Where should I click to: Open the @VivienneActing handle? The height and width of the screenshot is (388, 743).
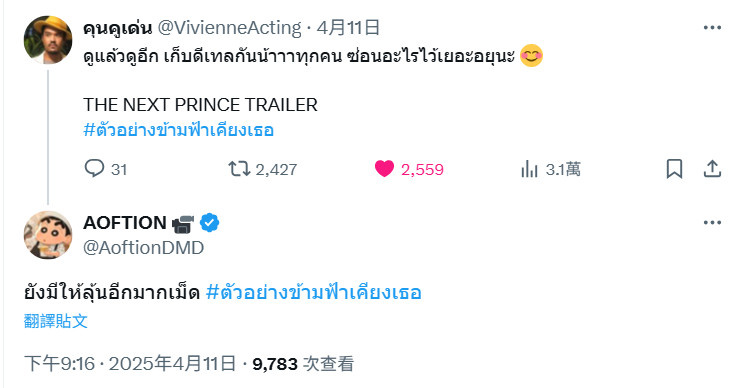pyautogui.click(x=229, y=28)
